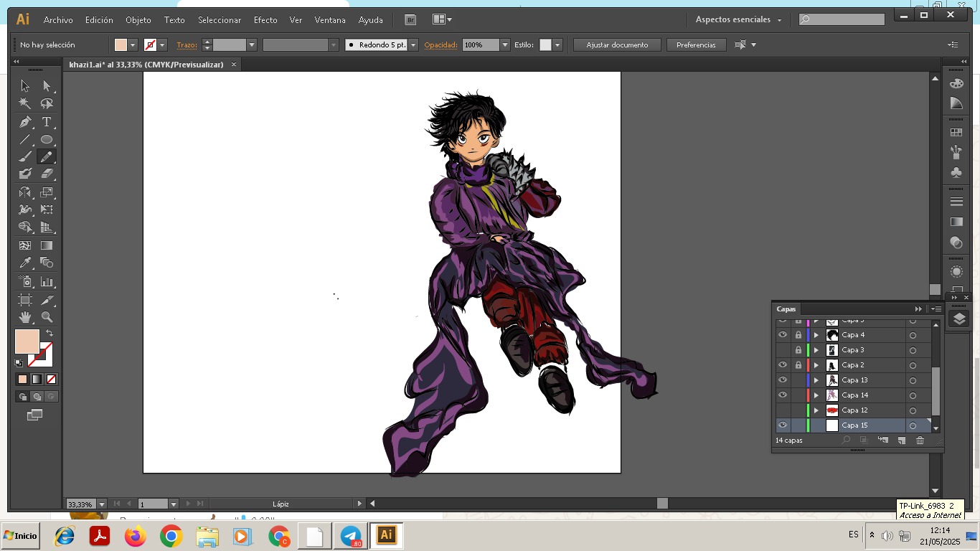Select the Type (T) tool
Screen dimensions: 980x551
47,122
